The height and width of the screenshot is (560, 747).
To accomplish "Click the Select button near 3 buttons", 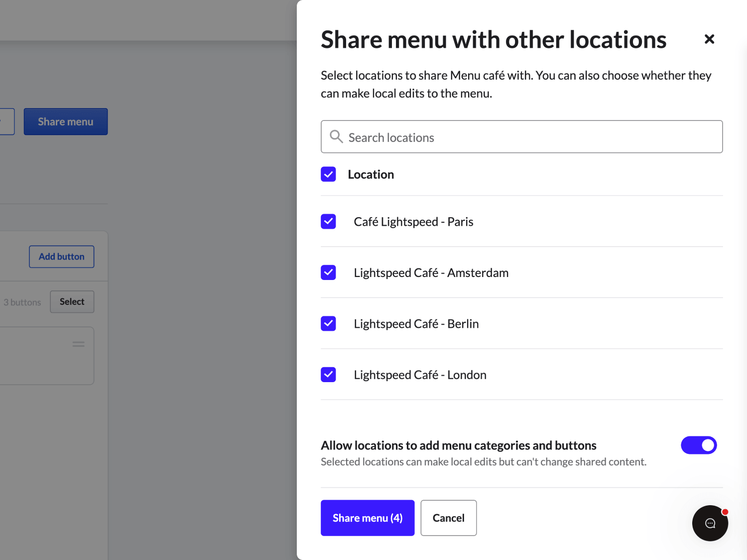I will pos(72,301).
